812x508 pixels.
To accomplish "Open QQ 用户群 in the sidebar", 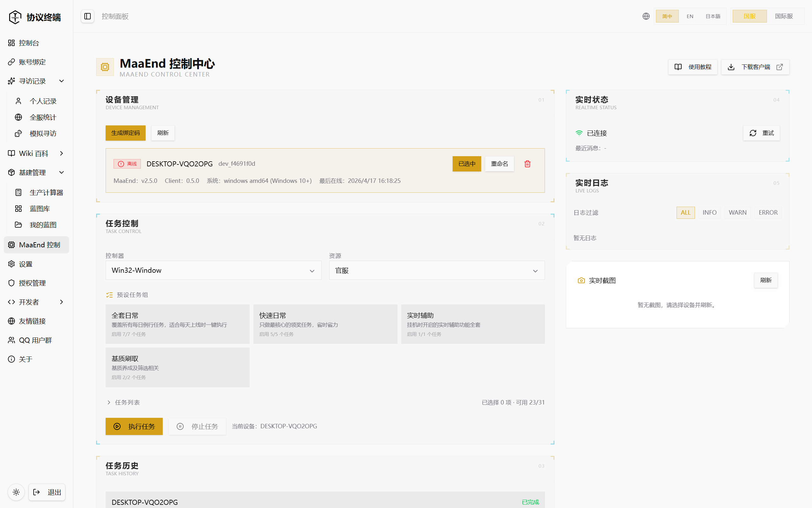I will coord(36,340).
